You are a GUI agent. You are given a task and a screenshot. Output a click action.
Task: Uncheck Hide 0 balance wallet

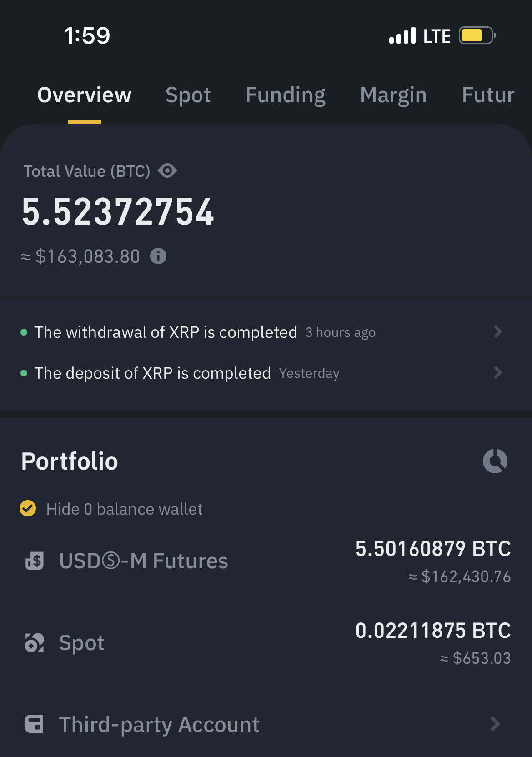(x=28, y=508)
